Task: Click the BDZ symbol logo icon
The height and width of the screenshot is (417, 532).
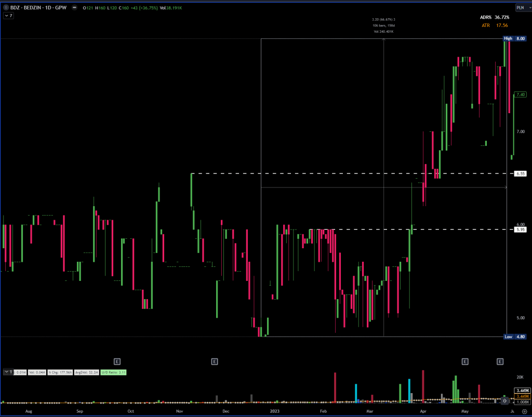Action: click(x=6, y=8)
